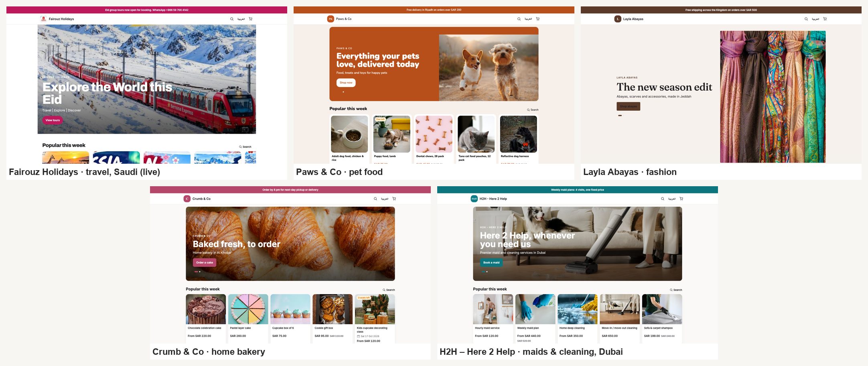
Task: Click Search beside H2H Popular this week
Action: pos(676,290)
